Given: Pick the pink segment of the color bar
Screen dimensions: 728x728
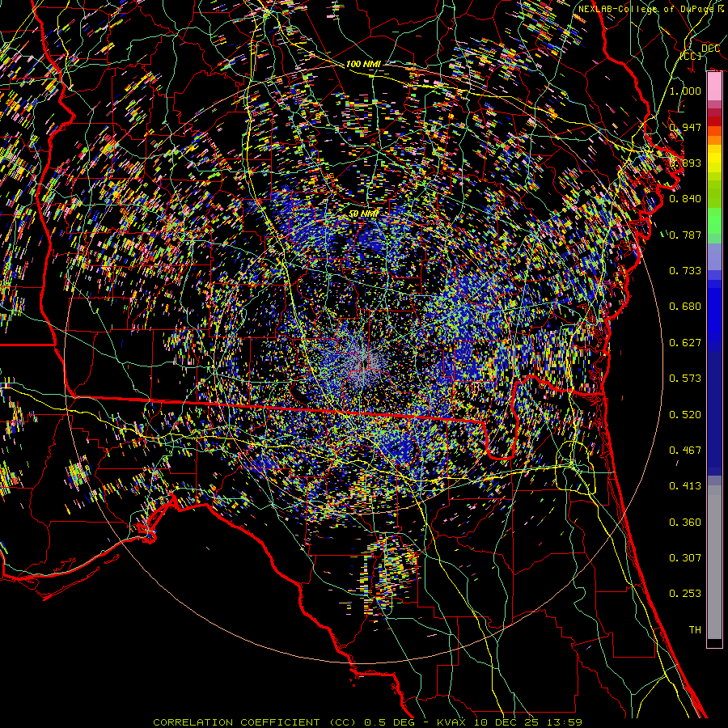Looking at the screenshot, I should tap(714, 87).
